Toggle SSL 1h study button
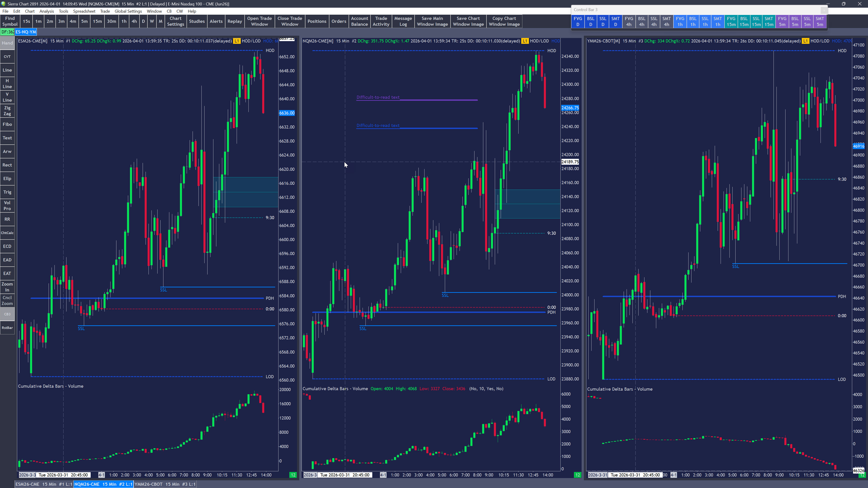This screenshot has width=868, height=488. [705, 21]
